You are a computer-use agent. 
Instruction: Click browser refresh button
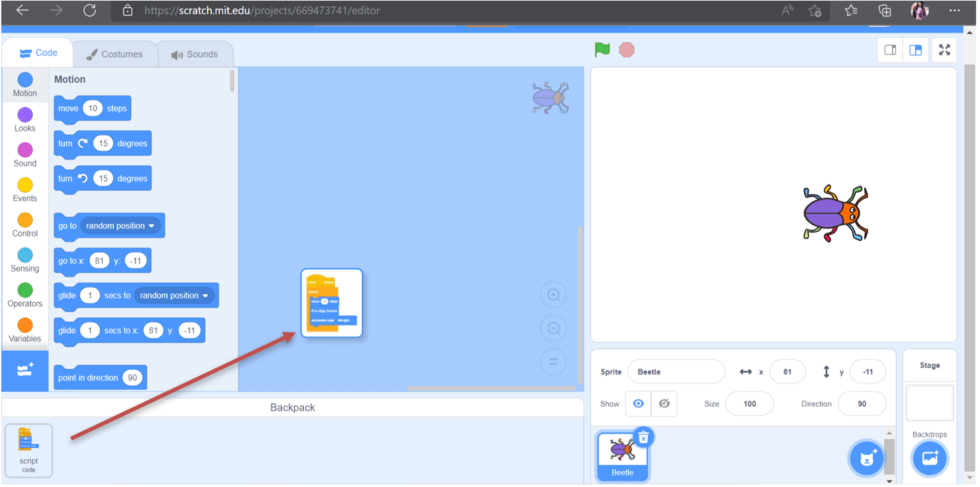tap(89, 11)
